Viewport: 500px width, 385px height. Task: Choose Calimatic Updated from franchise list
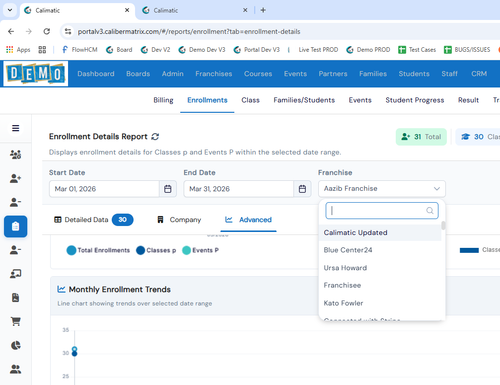point(380,233)
